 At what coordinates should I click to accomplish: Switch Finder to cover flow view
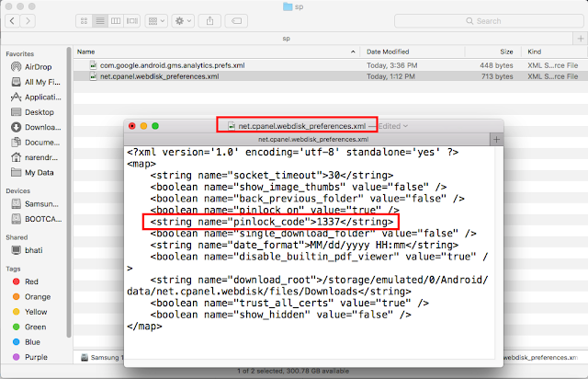pyautogui.click(x=132, y=21)
